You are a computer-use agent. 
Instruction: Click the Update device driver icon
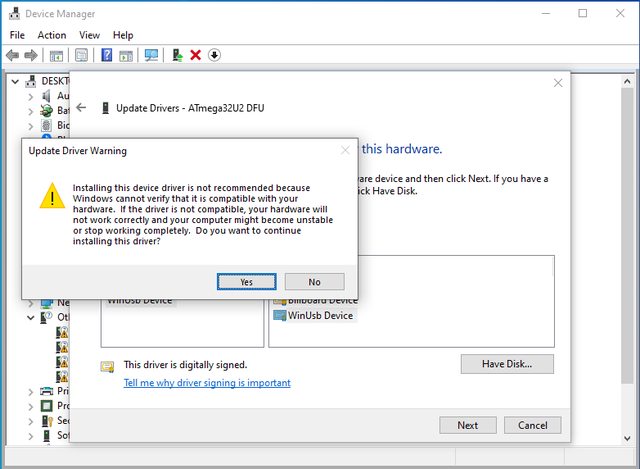click(177, 55)
